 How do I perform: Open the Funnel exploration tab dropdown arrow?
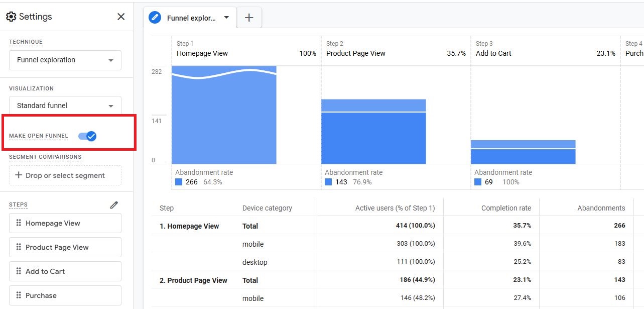(226, 18)
